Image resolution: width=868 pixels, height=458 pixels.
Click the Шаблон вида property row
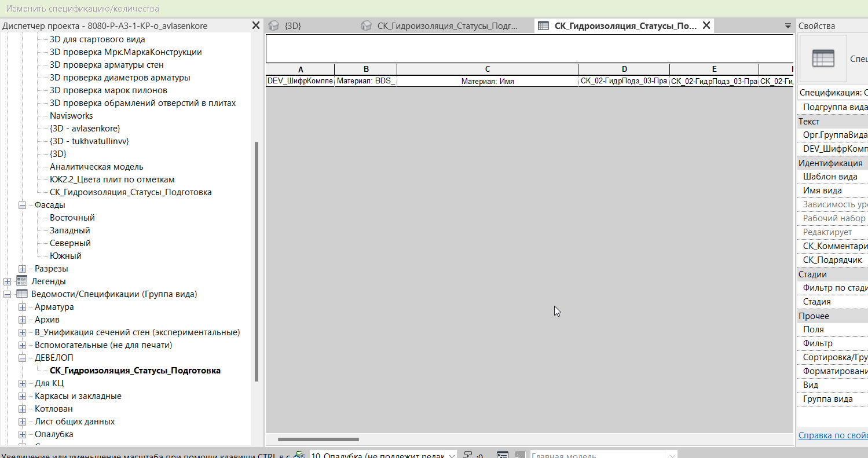click(x=833, y=177)
